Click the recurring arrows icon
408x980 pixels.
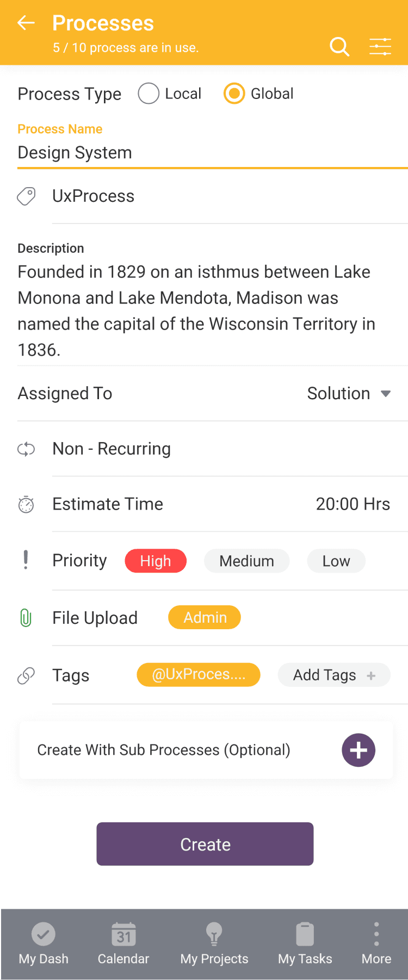pyautogui.click(x=26, y=449)
